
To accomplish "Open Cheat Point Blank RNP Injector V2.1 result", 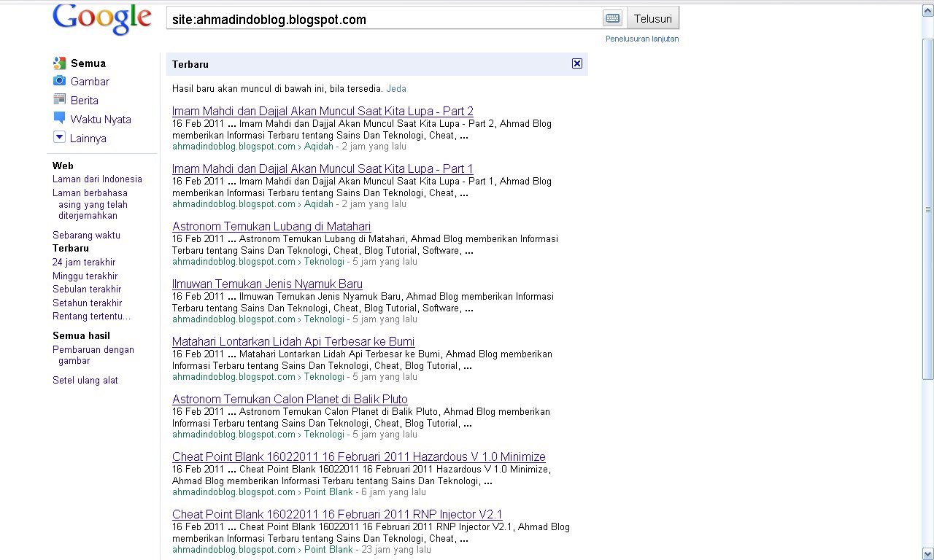I will [x=337, y=514].
